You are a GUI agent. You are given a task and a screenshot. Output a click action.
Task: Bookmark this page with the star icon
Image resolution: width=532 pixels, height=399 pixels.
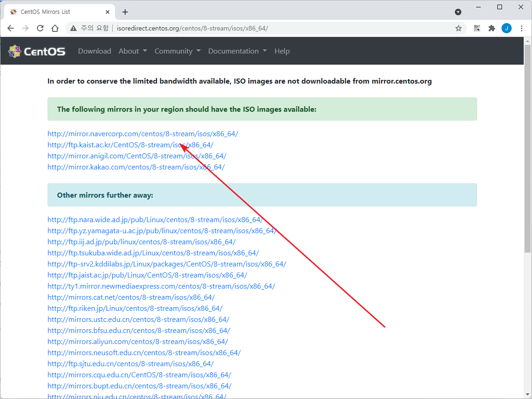tap(459, 29)
